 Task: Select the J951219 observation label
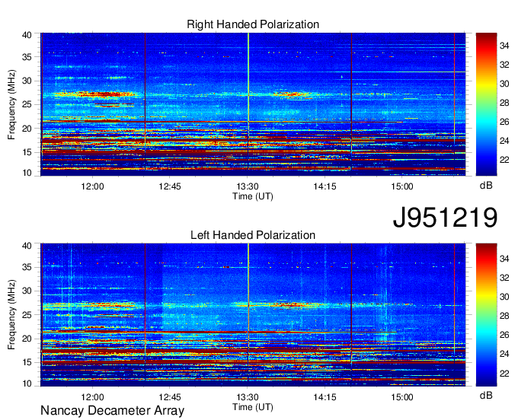click(445, 218)
